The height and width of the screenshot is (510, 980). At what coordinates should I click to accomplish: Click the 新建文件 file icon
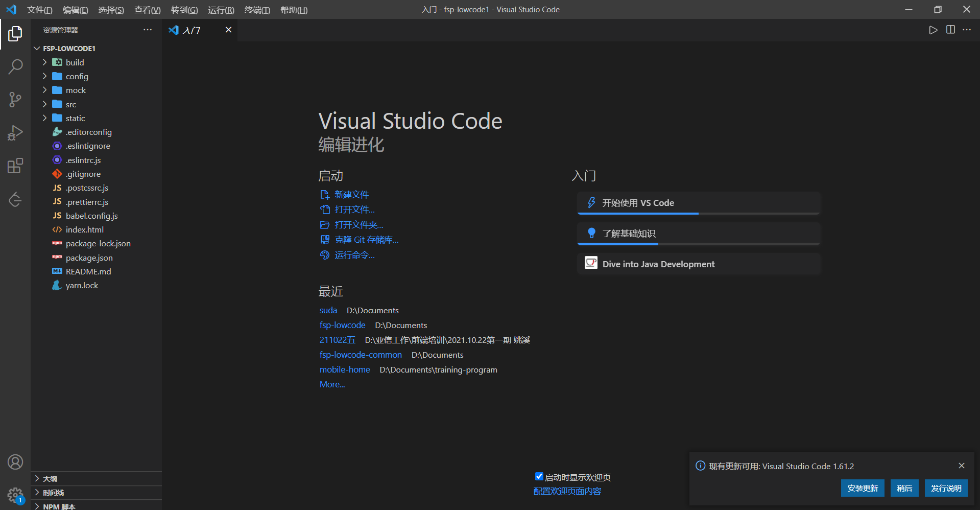325,195
